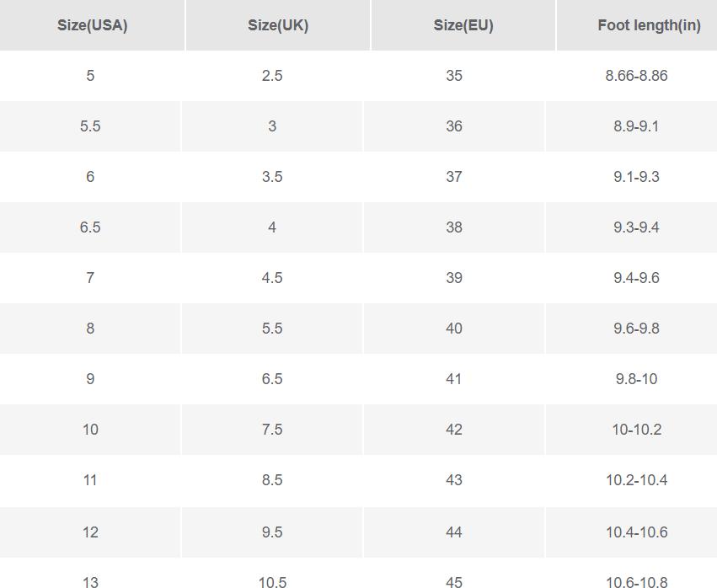Select USA size 5 cell
717x588 pixels.
coord(90,76)
